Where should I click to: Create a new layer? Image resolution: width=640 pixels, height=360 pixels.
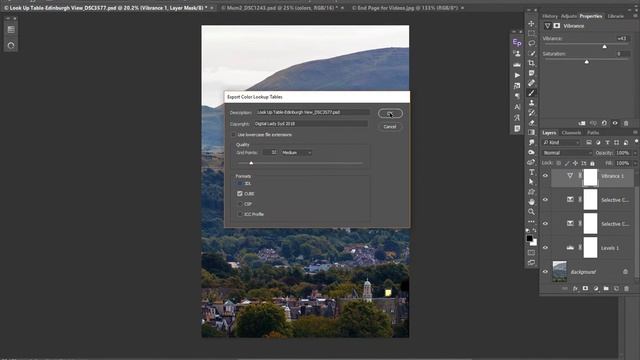click(616, 289)
